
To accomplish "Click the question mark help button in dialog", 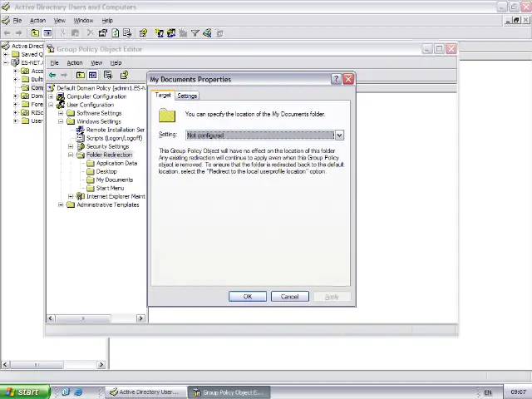I will (336, 79).
